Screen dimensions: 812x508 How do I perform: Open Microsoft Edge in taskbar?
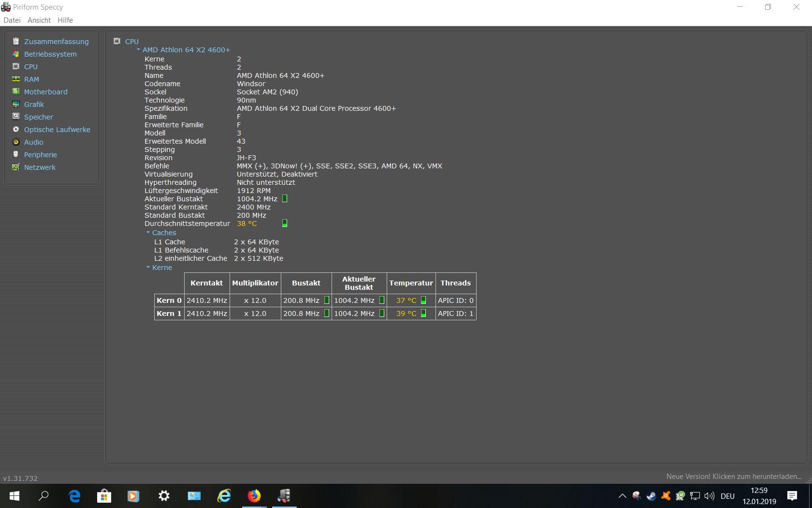coord(74,496)
